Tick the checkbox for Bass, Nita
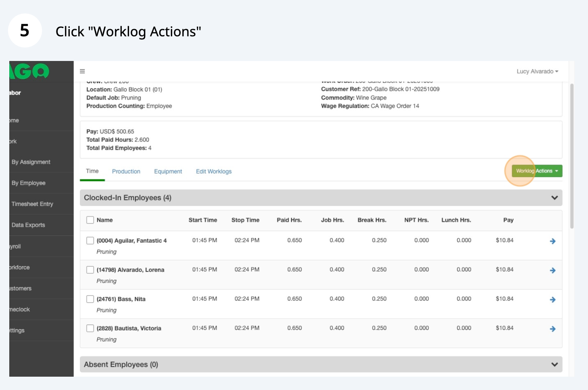Image resolution: width=588 pixels, height=390 pixels. [x=90, y=299]
